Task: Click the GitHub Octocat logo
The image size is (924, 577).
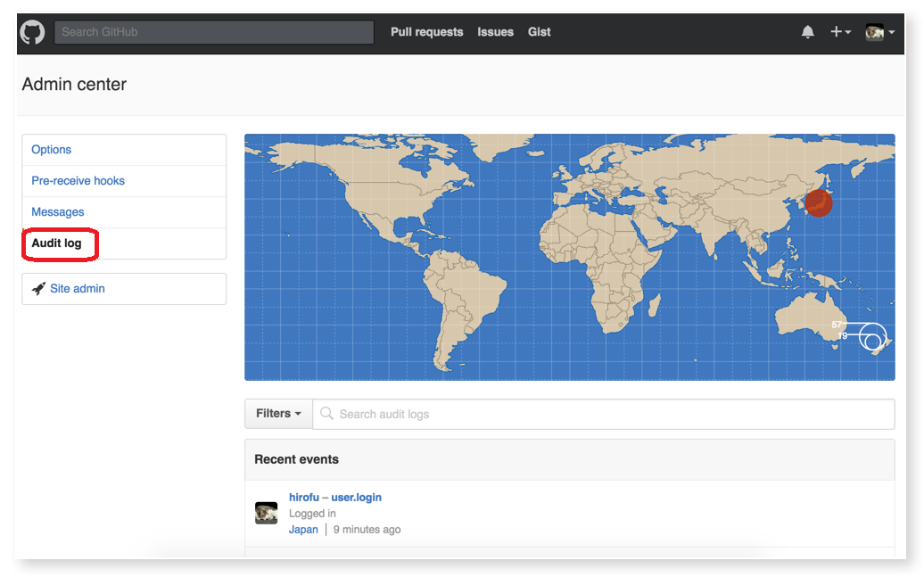Action: click(32, 32)
